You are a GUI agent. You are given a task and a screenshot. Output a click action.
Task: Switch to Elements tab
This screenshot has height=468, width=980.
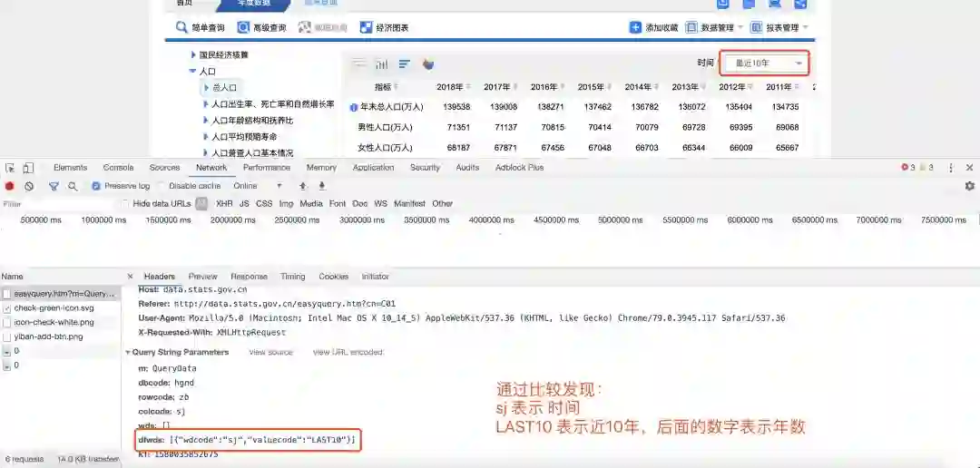click(x=70, y=168)
